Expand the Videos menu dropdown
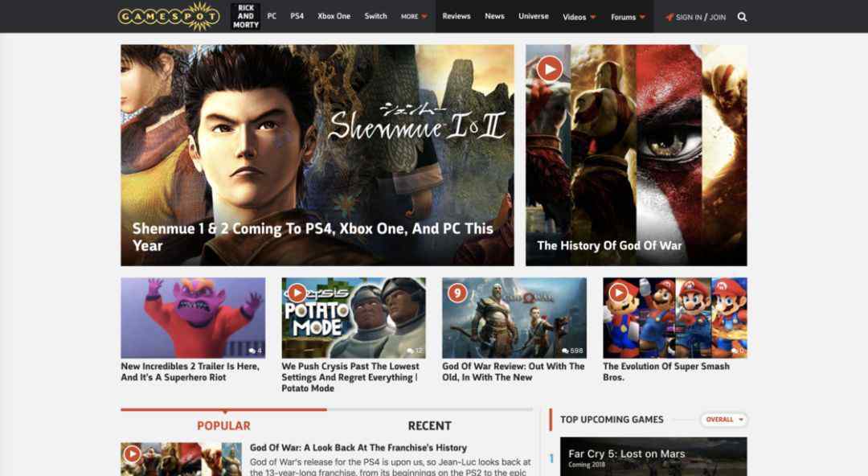 [x=579, y=17]
